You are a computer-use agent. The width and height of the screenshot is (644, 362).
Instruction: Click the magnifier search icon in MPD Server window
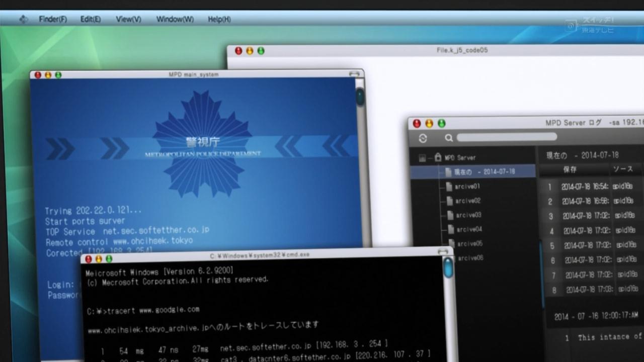tap(449, 138)
